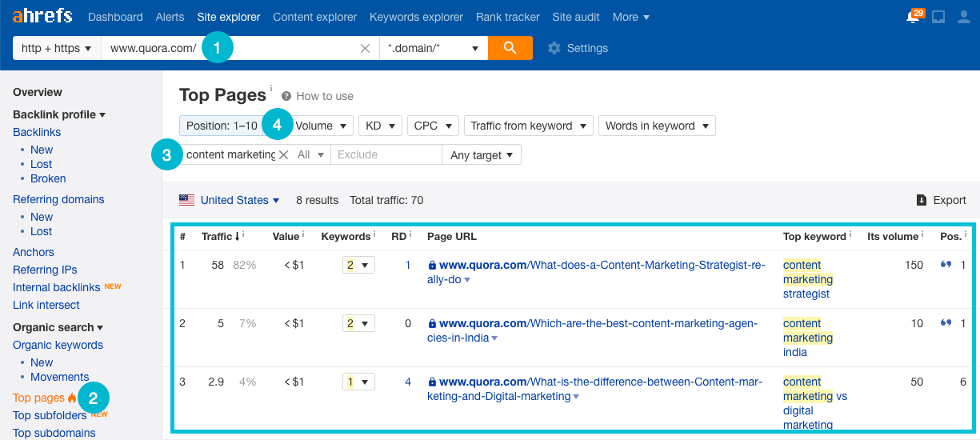The image size is (980, 440).
Task: Click How to use help icon
Action: pos(286,96)
